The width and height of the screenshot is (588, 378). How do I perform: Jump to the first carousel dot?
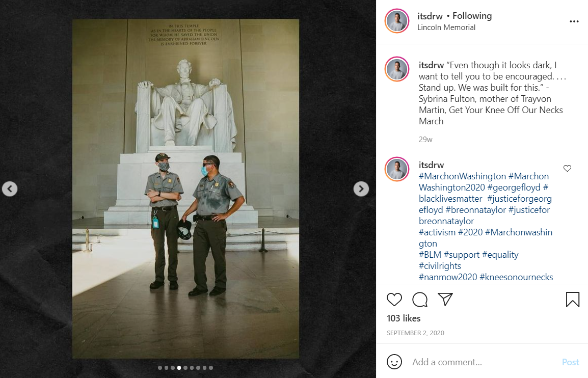tap(160, 368)
